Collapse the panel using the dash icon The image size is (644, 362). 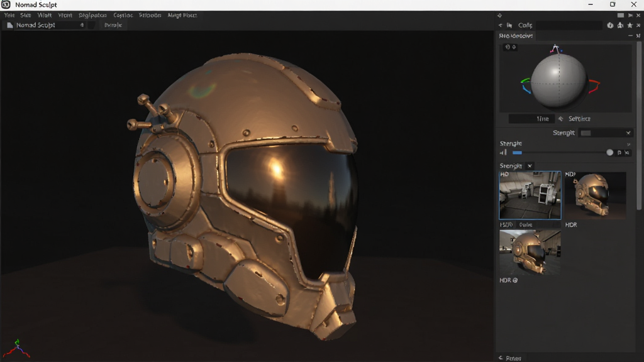pyautogui.click(x=630, y=36)
